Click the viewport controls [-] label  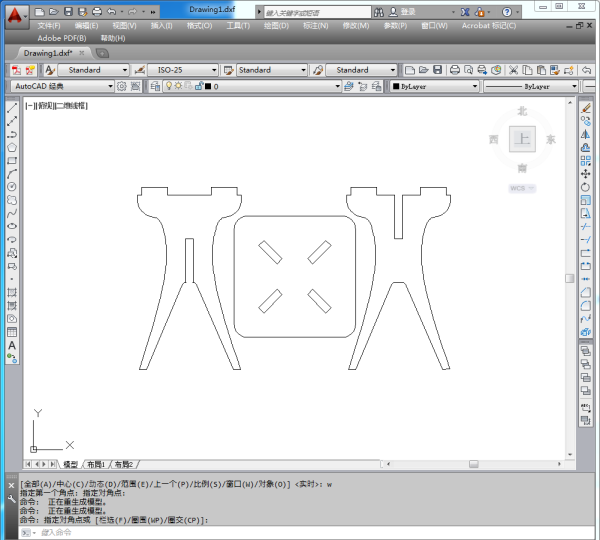(x=29, y=106)
